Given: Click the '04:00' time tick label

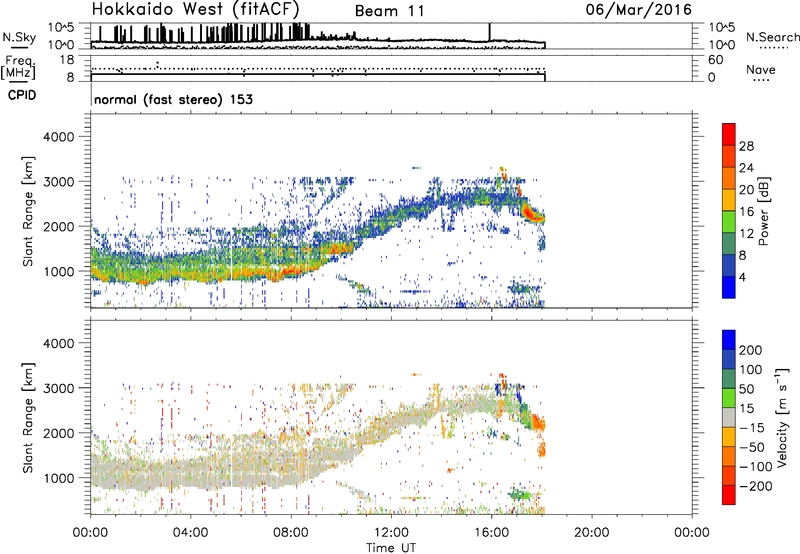Looking at the screenshot, I should coord(191,533).
